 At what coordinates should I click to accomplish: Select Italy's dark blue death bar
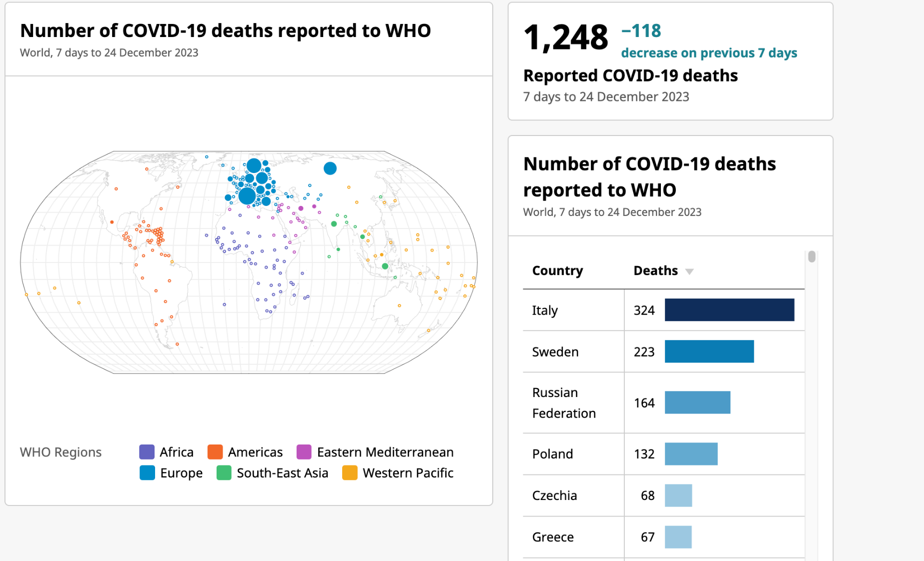729,310
